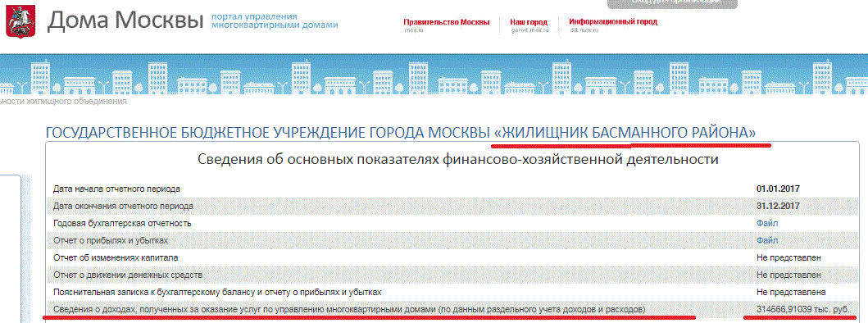This screenshot has height=323, width=868.
Task: Select the date value 31.12.2017
Action: tap(778, 206)
